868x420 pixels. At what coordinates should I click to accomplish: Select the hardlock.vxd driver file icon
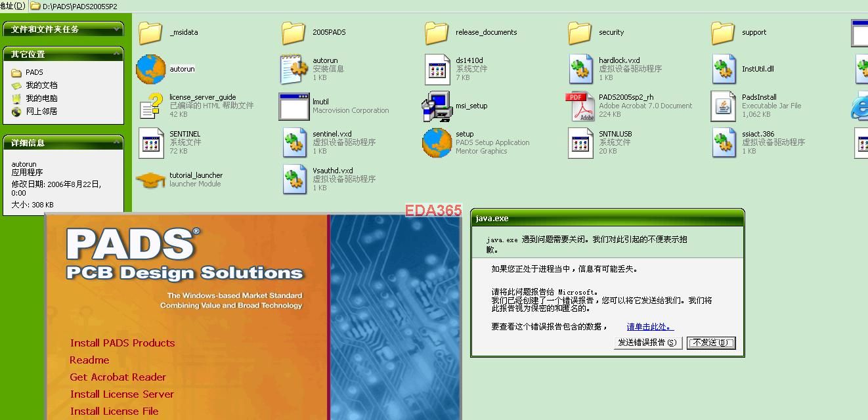580,69
